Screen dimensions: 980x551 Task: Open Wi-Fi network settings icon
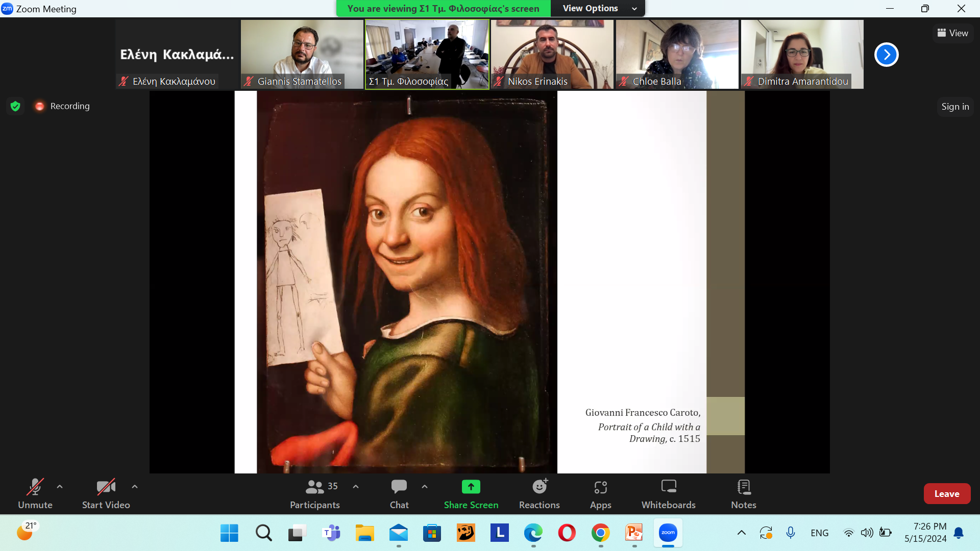(848, 533)
